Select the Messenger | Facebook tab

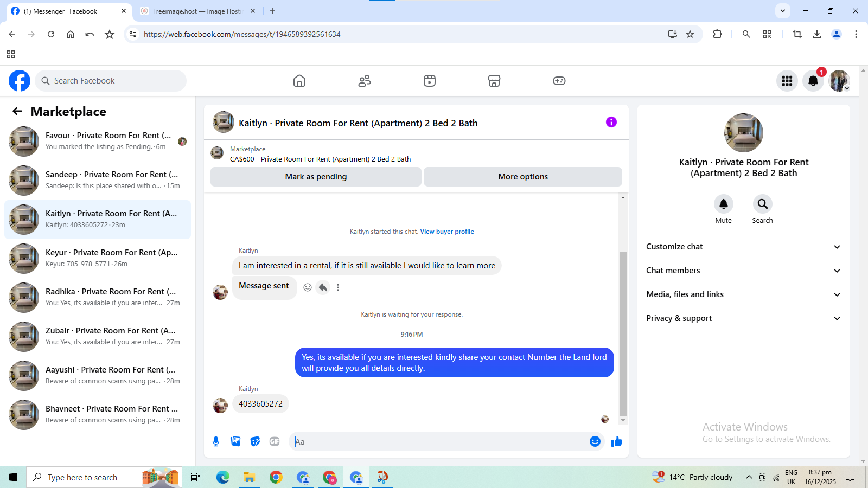68,11
